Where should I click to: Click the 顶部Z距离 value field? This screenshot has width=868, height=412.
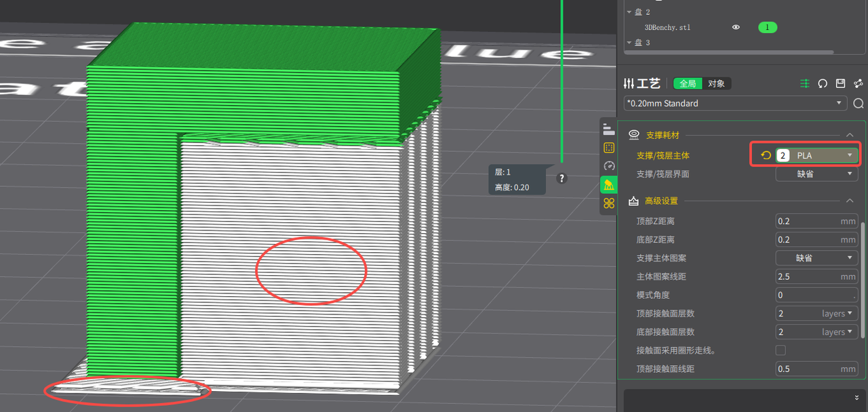tap(817, 221)
